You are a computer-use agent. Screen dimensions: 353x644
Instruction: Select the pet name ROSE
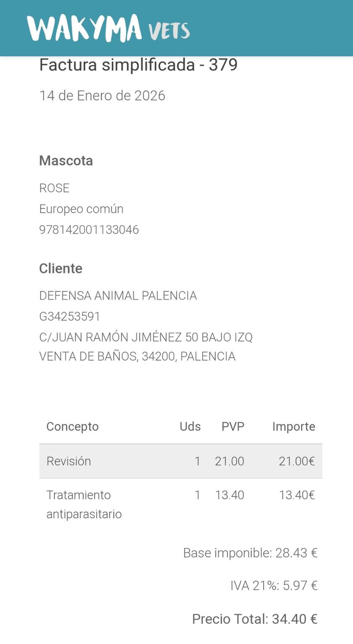tap(54, 188)
